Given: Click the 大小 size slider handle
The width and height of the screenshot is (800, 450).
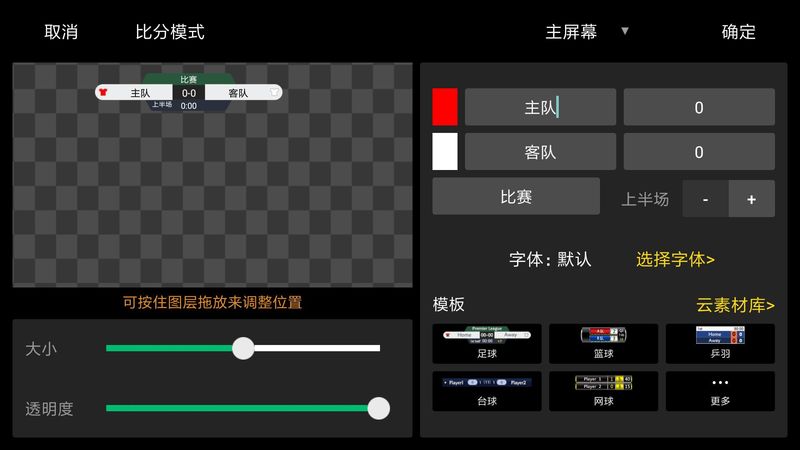Looking at the screenshot, I should tap(243, 348).
